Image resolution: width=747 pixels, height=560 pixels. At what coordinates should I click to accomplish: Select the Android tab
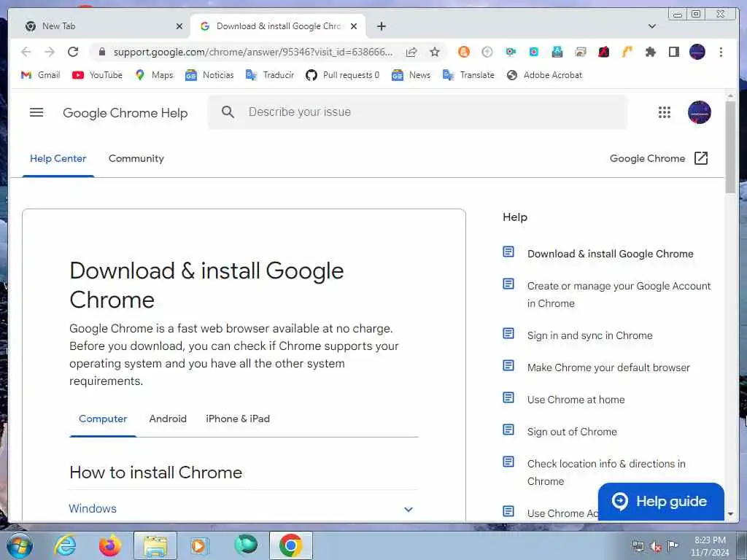168,419
